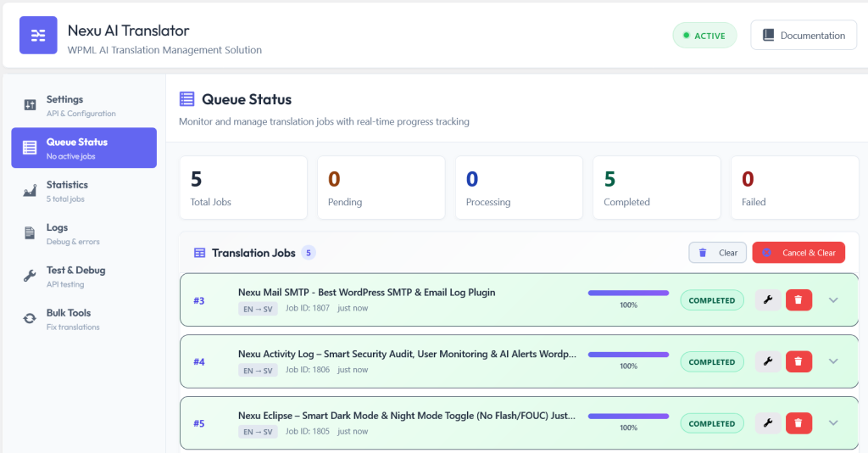This screenshot has height=453, width=868.
Task: Click the Translation Jobs count badge 5
Action: pyautogui.click(x=309, y=253)
